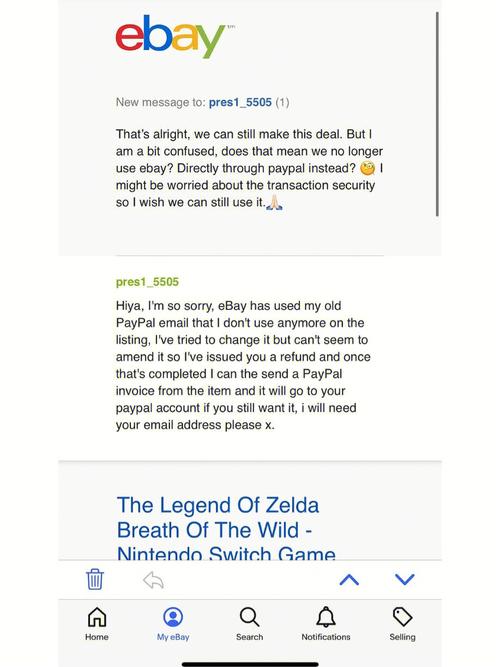Open Search magnifying glass icon

pyautogui.click(x=249, y=617)
